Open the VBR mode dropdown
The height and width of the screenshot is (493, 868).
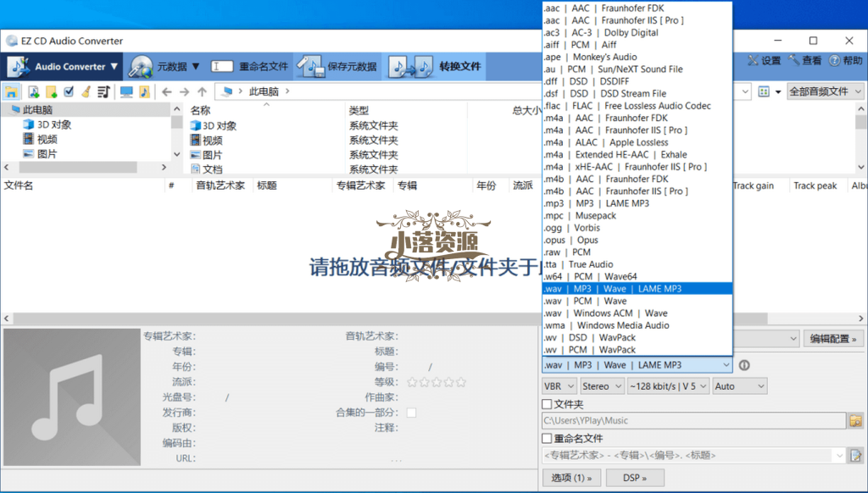click(559, 386)
